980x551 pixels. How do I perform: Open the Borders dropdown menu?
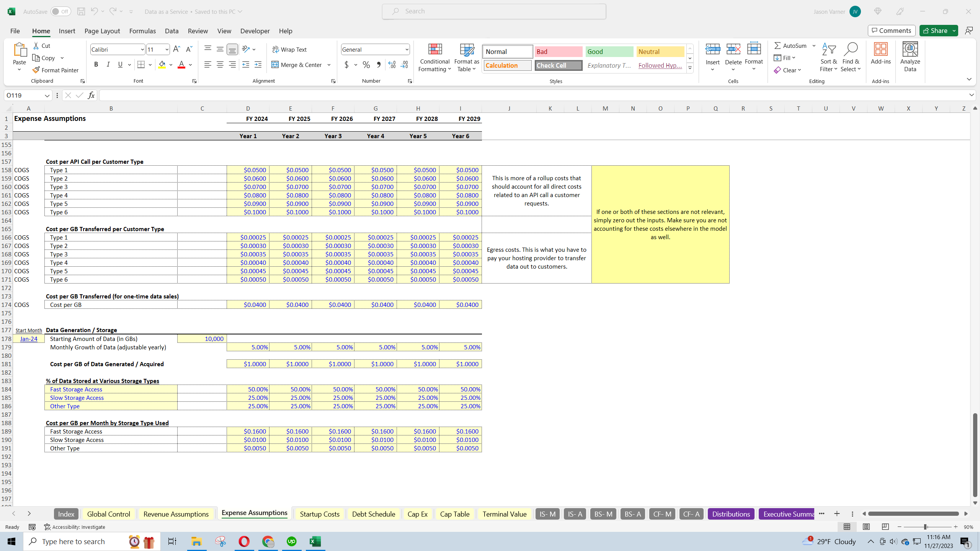click(x=149, y=64)
